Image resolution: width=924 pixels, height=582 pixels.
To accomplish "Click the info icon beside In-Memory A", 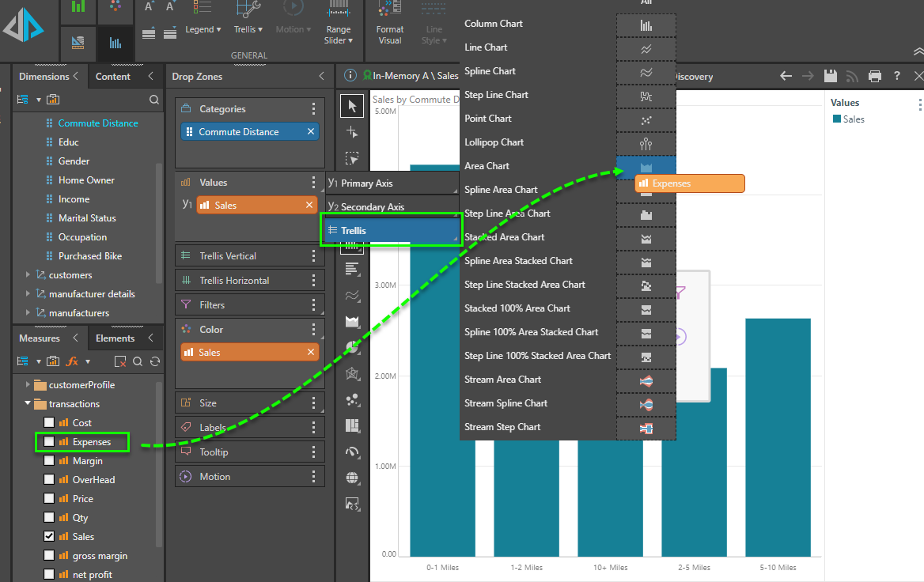I will [x=350, y=76].
